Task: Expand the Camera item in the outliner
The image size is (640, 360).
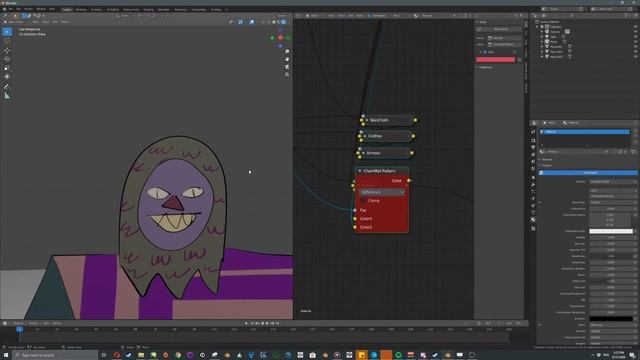Action: (542, 32)
